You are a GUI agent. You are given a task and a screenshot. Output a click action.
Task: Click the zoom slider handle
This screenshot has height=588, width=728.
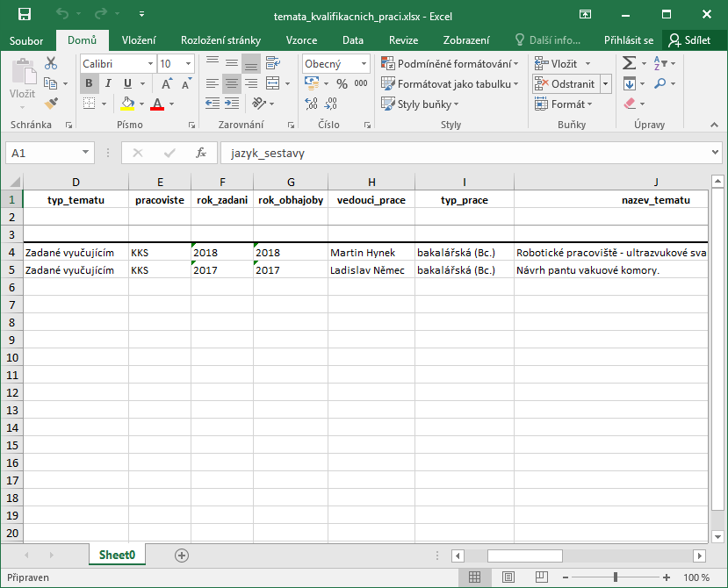pyautogui.click(x=616, y=577)
